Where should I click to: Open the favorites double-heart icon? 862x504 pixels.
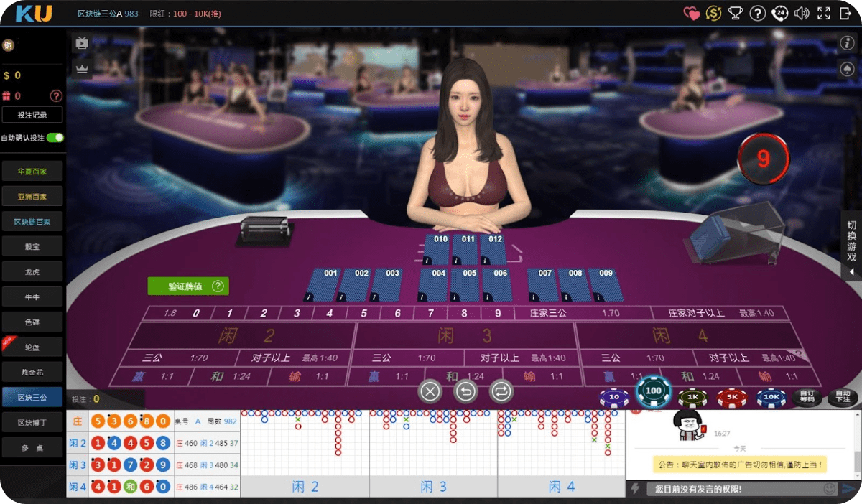[x=691, y=13]
